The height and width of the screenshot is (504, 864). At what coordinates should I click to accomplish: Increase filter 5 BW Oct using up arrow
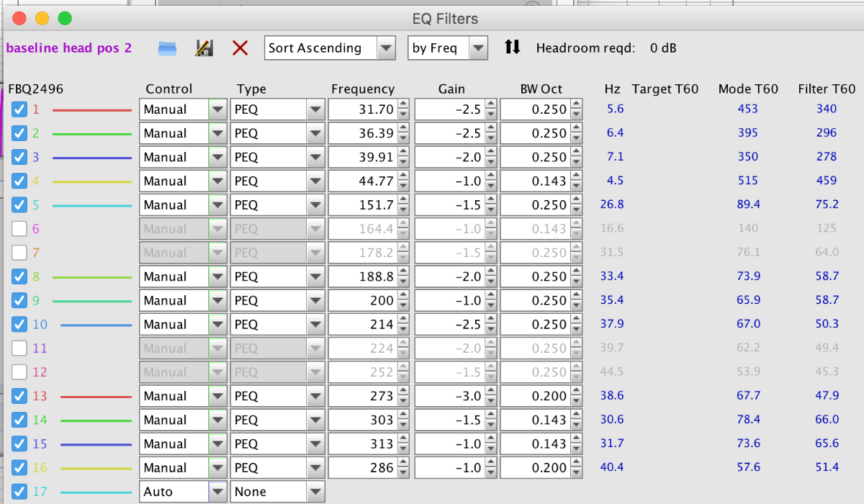(576, 200)
